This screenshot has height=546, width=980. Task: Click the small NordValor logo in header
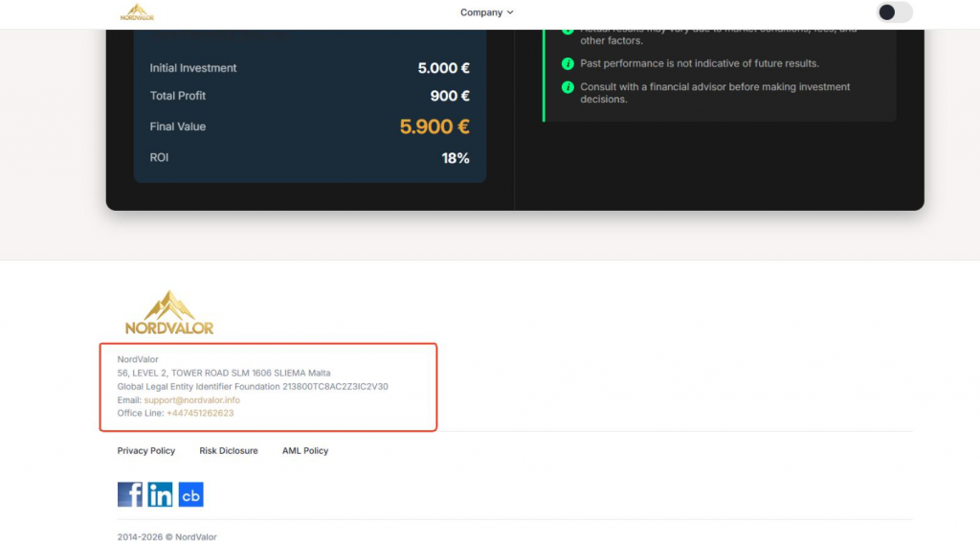tap(137, 11)
